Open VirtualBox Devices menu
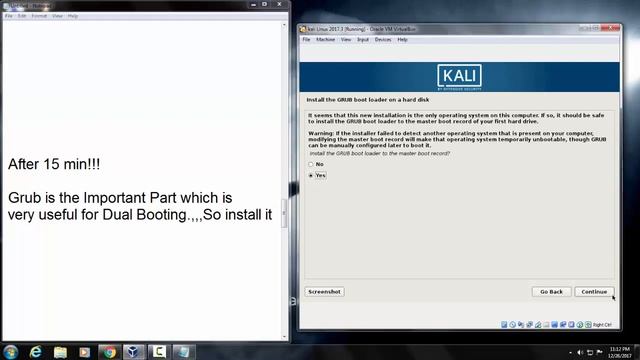Viewport: 640px width, 360px height. click(383, 40)
